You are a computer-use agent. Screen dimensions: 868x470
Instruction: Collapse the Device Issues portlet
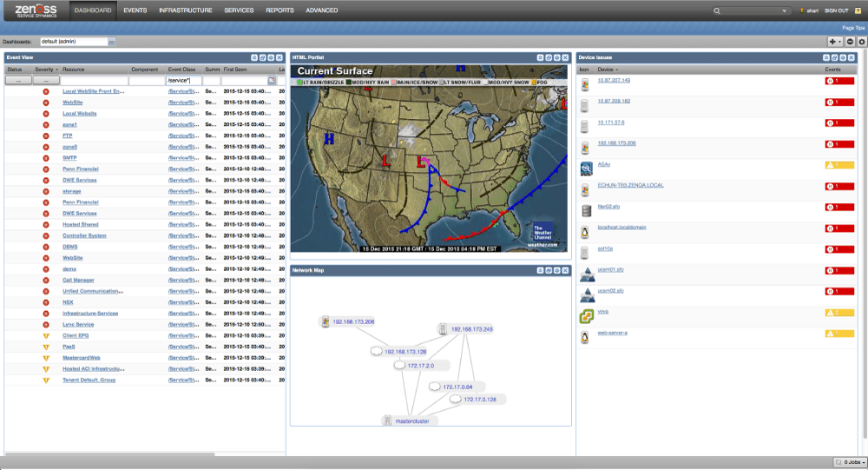click(x=826, y=57)
